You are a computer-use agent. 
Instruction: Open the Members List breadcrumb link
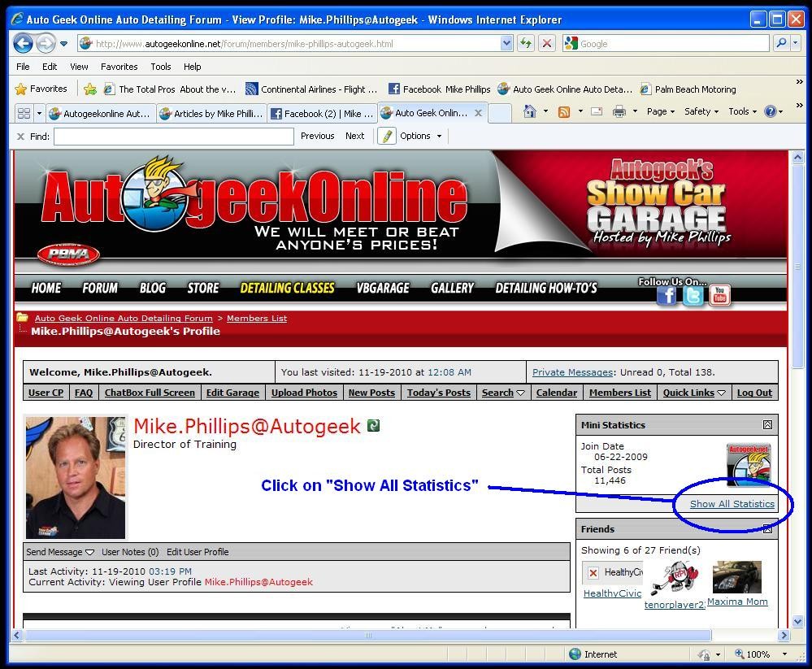(256, 318)
